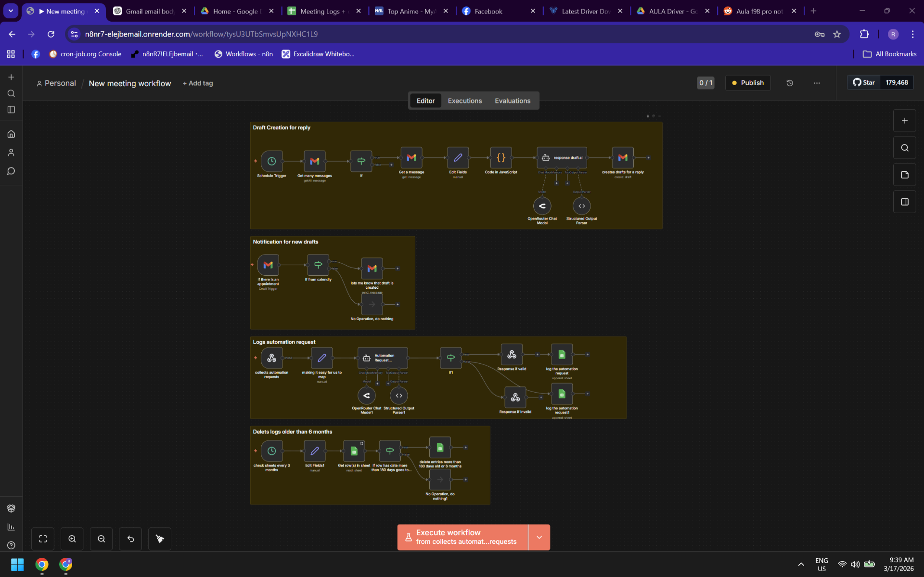
Task: Rename the New meeting workflow title
Action: 129,83
